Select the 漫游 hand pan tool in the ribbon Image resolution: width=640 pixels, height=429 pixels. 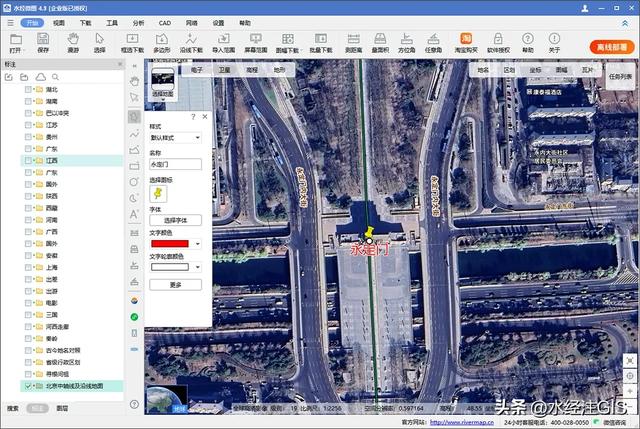tap(73, 39)
